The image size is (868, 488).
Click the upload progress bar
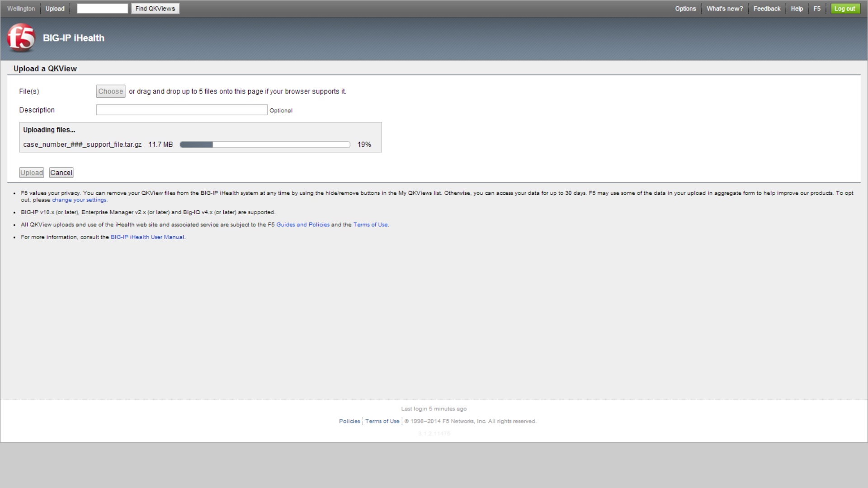(x=265, y=145)
